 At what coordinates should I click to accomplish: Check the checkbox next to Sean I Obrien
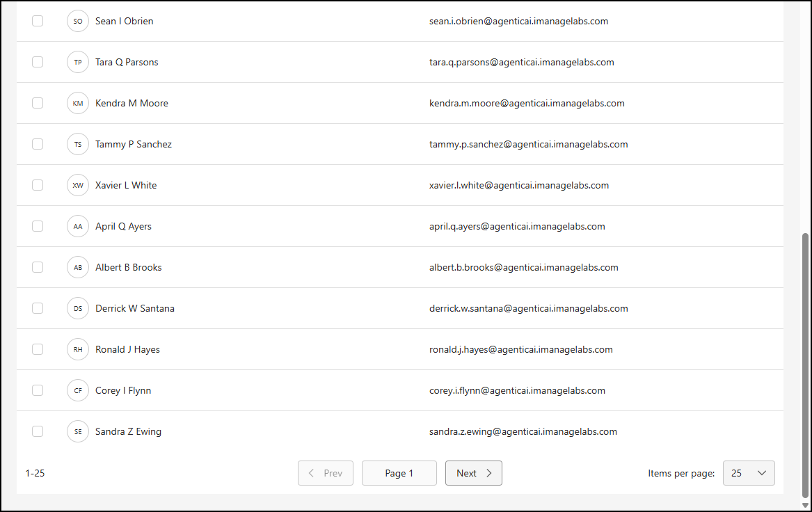coord(38,21)
